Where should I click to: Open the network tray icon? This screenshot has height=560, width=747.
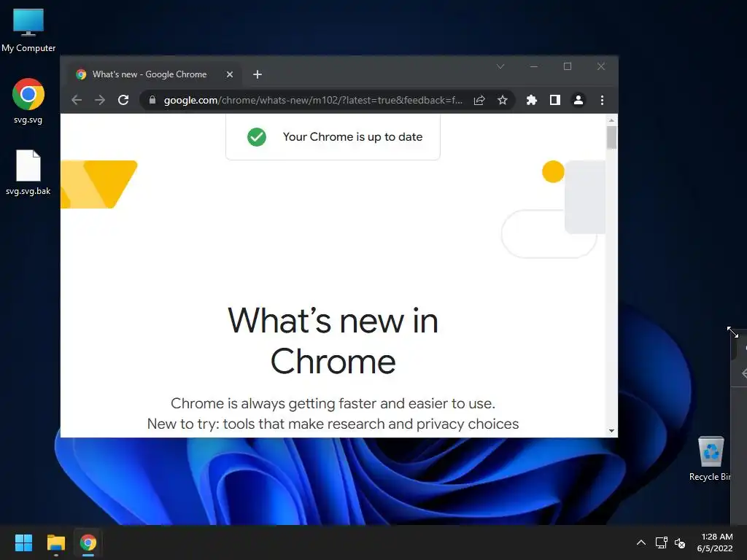pos(661,542)
